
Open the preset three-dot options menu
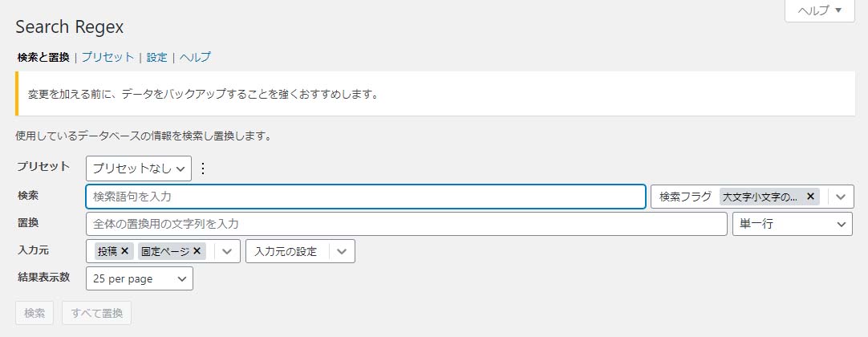203,168
